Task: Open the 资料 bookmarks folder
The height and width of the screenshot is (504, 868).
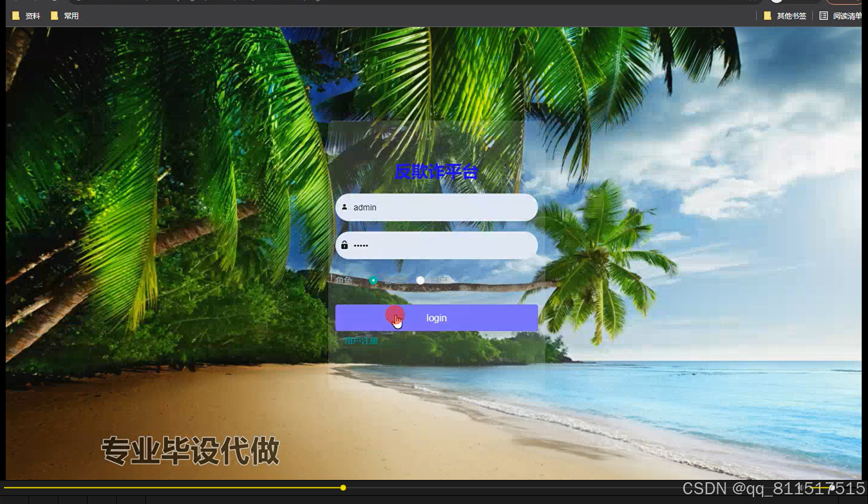Action: [x=26, y=16]
